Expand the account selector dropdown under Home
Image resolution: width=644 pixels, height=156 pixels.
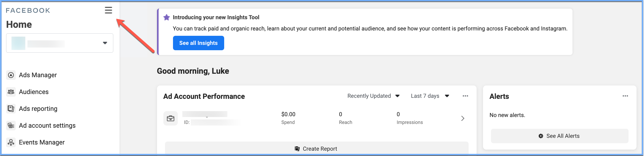pos(60,43)
